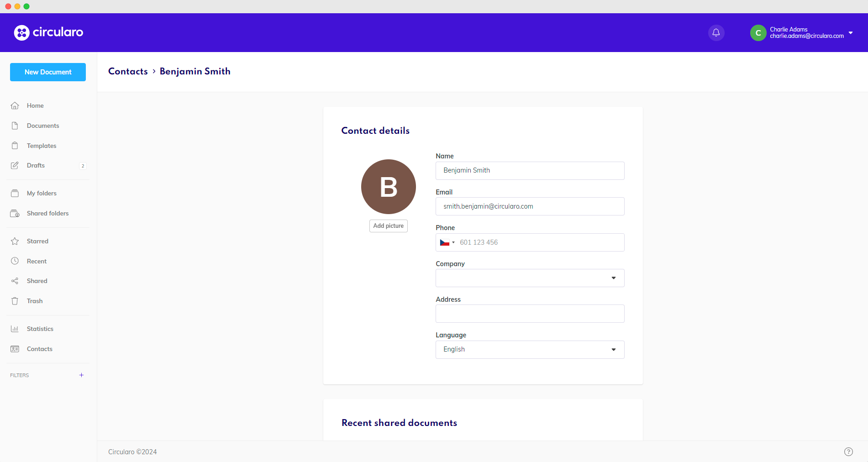Open the phone country flag selector
The height and width of the screenshot is (462, 868).
(447, 242)
